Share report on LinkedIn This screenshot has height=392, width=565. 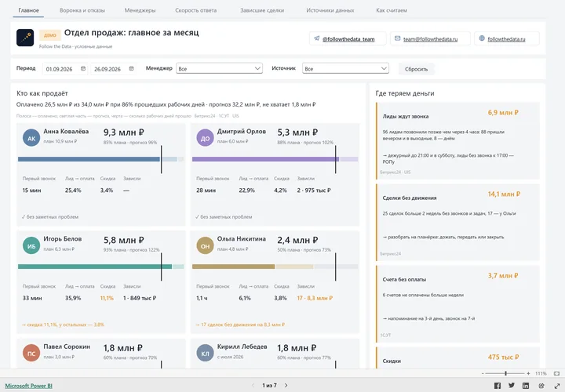pos(526,386)
